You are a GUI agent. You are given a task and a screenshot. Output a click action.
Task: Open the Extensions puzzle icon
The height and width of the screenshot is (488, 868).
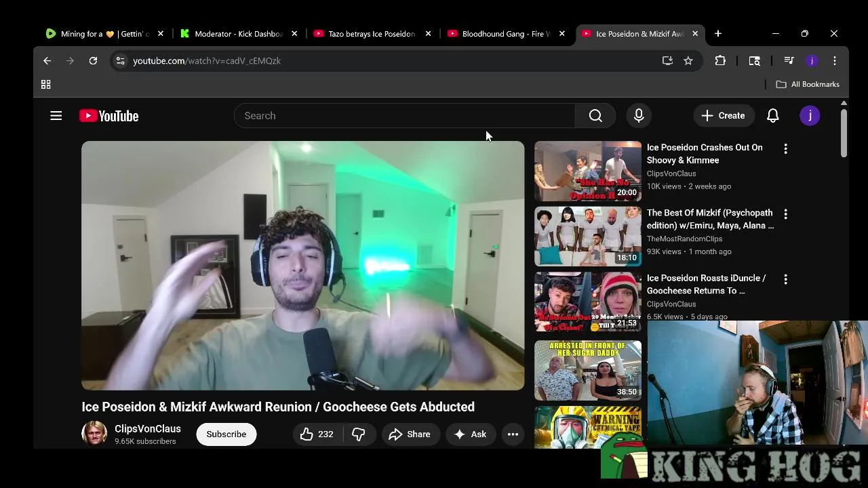720,61
